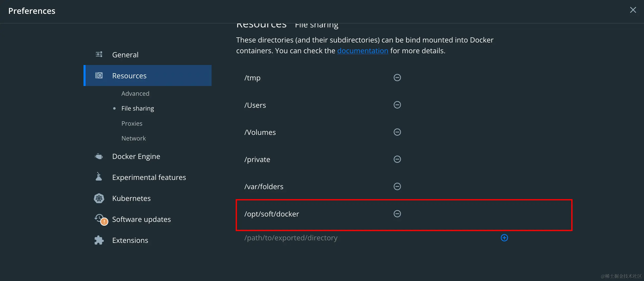Remove the /opt/soft/docker shared directory

pos(397,214)
